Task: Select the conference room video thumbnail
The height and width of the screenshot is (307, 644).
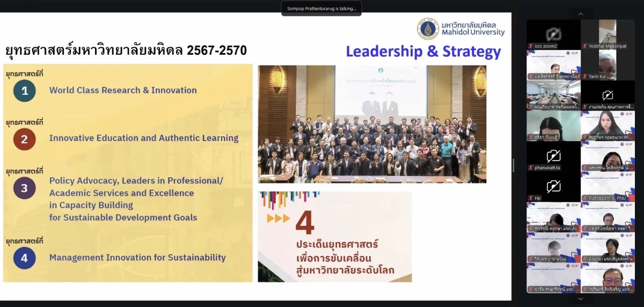Action: point(553,96)
